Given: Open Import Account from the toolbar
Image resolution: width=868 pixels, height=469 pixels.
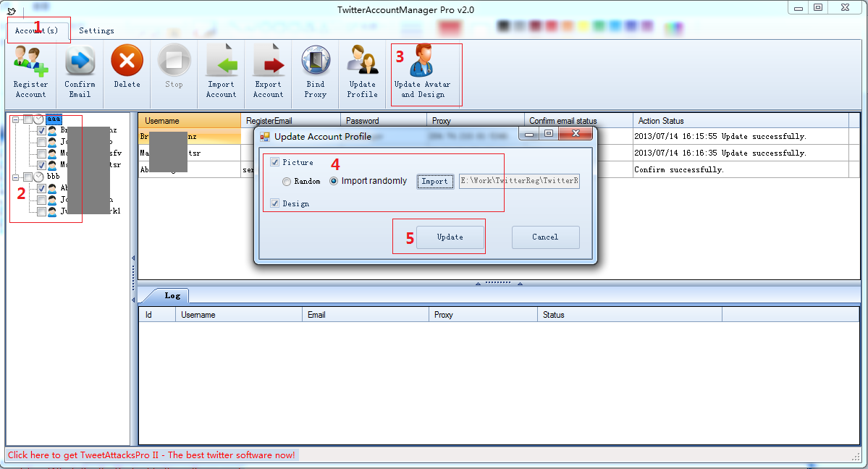Looking at the screenshot, I should click(x=221, y=61).
